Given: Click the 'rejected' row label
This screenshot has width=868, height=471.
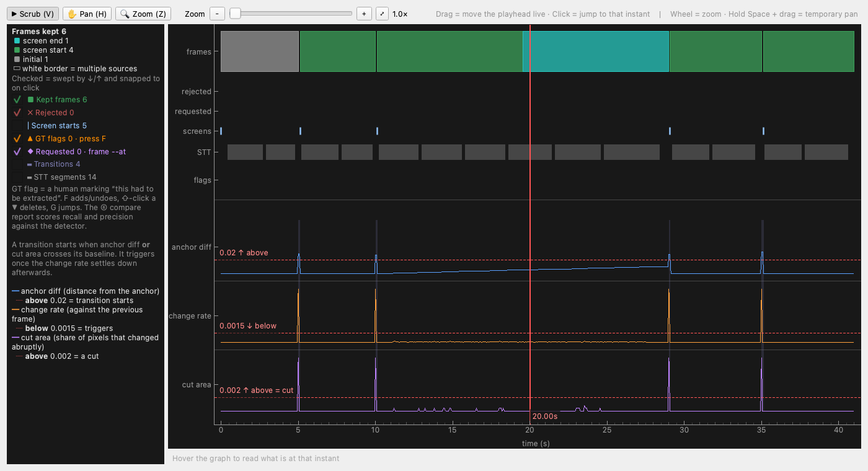Looking at the screenshot, I should (x=197, y=92).
